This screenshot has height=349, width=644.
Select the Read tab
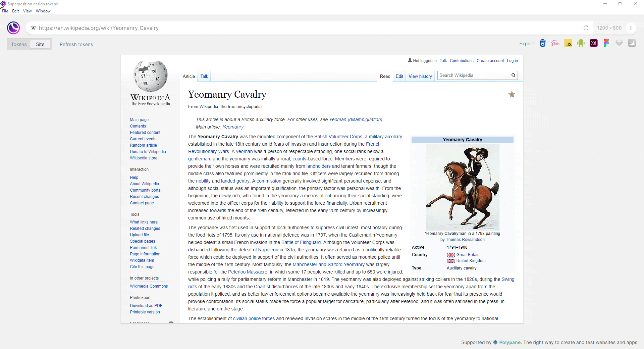[385, 77]
